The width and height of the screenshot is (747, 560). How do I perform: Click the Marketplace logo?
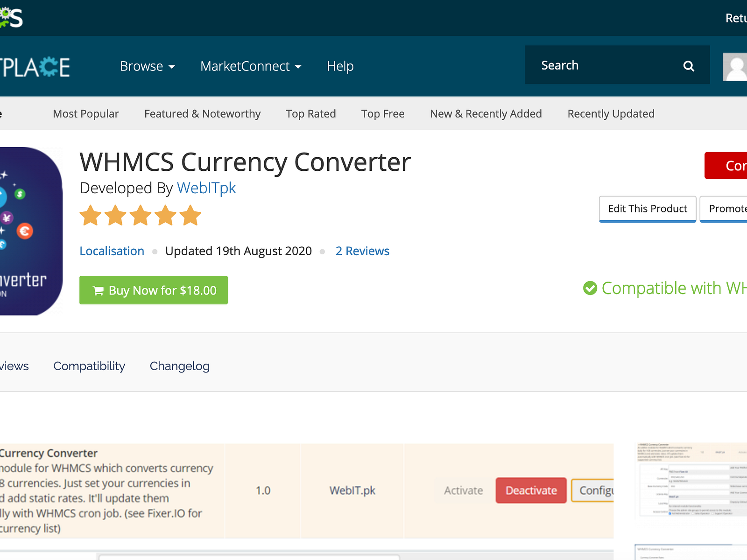(x=35, y=67)
